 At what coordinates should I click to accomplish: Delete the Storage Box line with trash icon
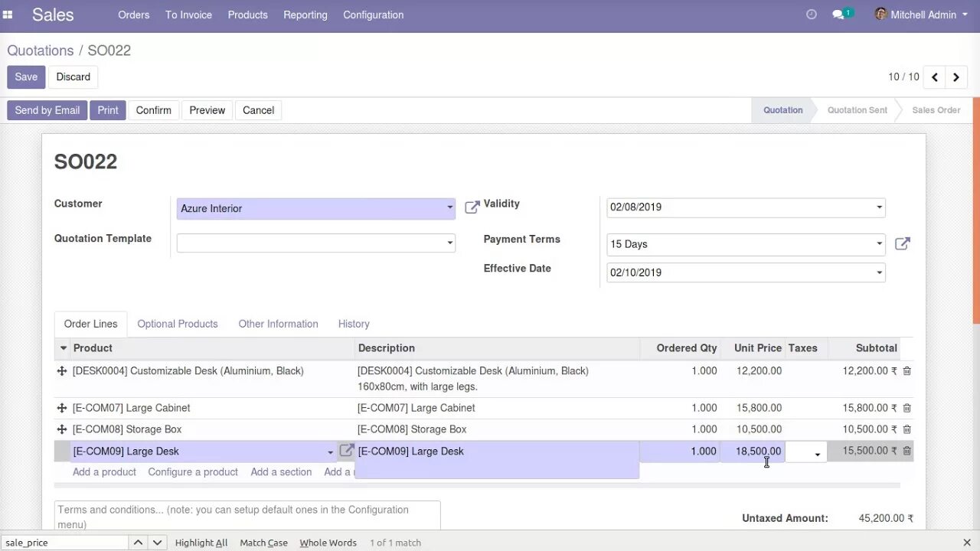(x=906, y=429)
